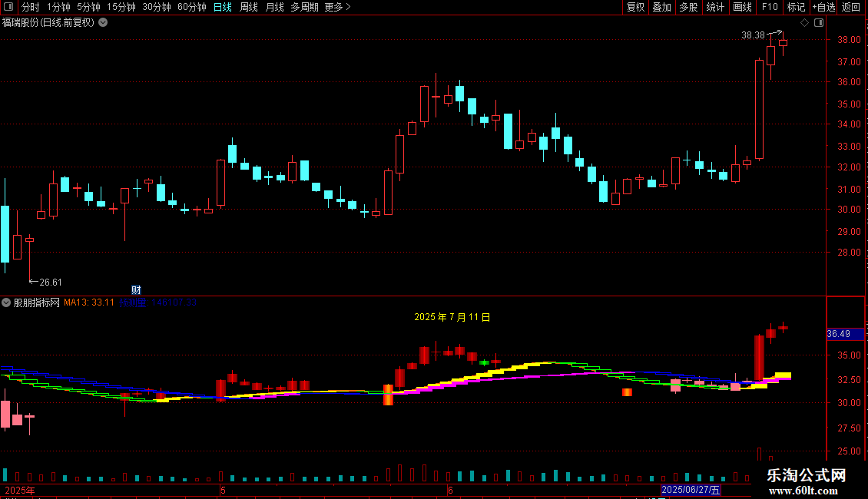Click month 5 marker on the time axis

pos(223,490)
